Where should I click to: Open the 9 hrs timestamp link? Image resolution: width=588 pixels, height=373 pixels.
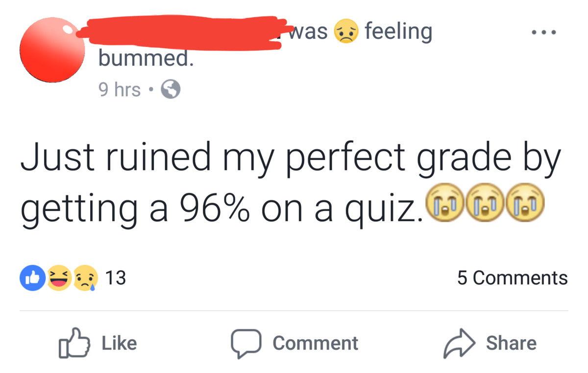pyautogui.click(x=119, y=90)
